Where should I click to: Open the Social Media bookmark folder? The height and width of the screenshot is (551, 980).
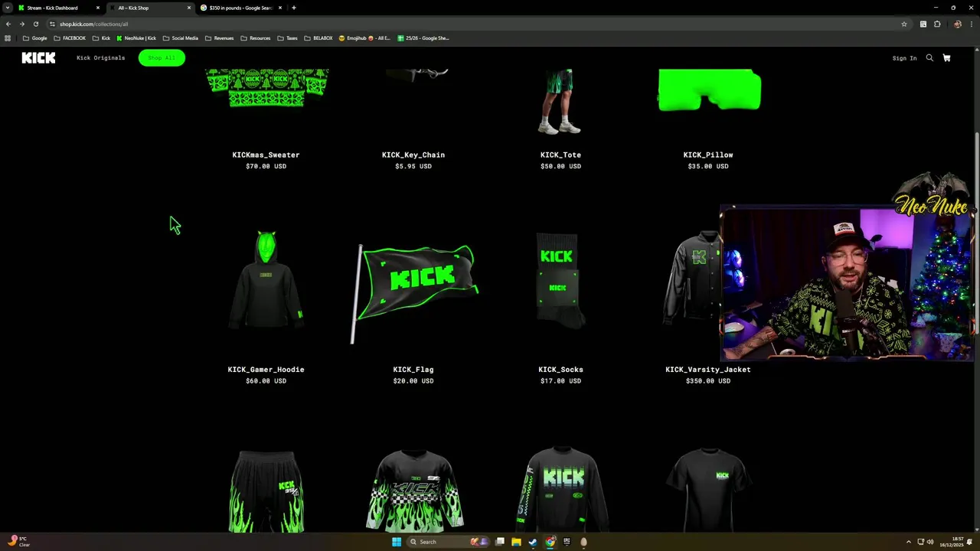point(181,38)
